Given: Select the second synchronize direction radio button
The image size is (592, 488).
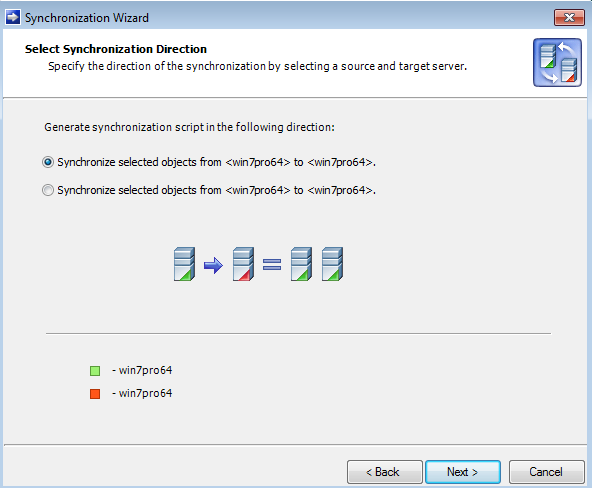Looking at the screenshot, I should (x=48, y=190).
